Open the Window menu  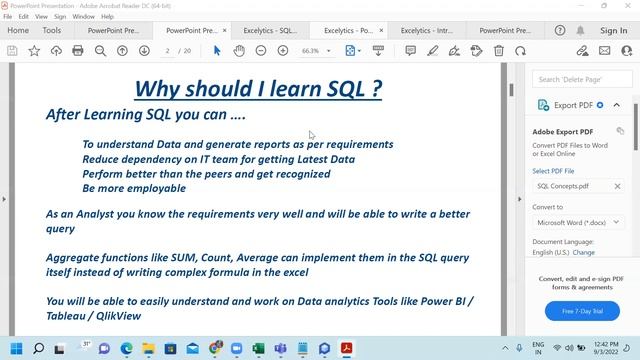pos(83,17)
